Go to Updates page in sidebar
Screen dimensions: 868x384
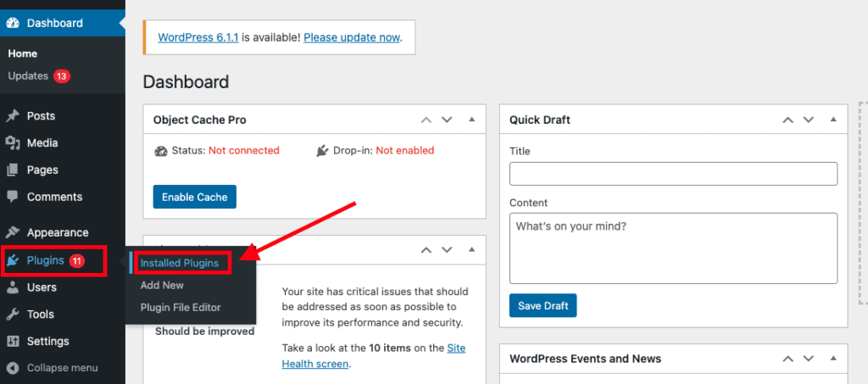(x=28, y=76)
